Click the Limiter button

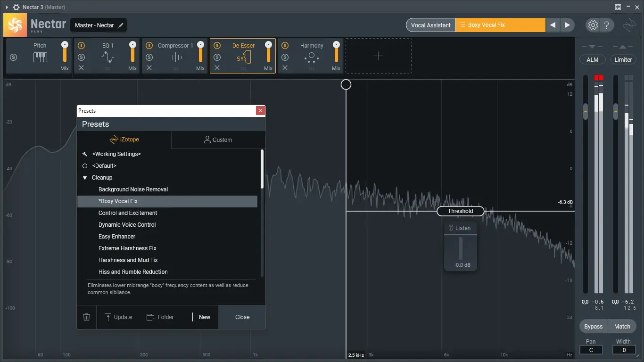(623, 60)
